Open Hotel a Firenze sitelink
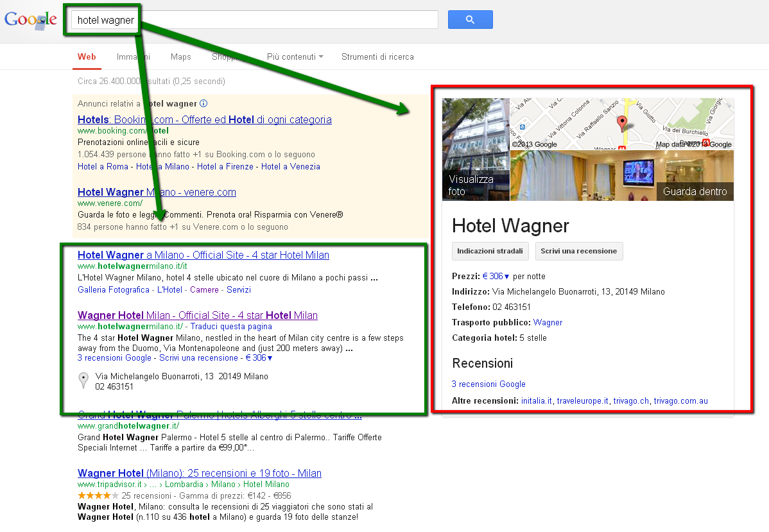Viewport: 769px width, 532px height. point(225,167)
